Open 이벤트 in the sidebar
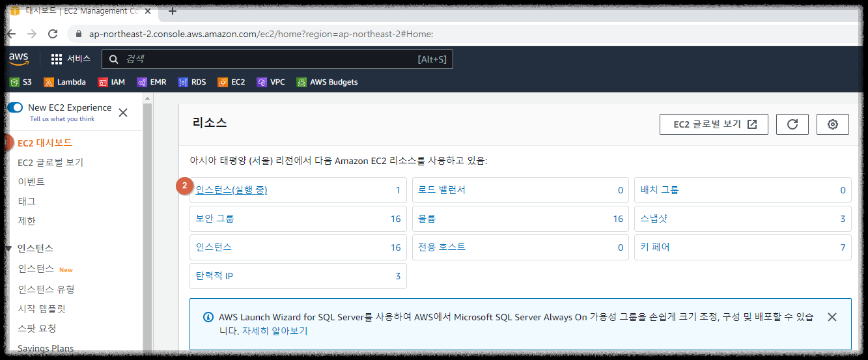868x360 pixels. click(31, 182)
